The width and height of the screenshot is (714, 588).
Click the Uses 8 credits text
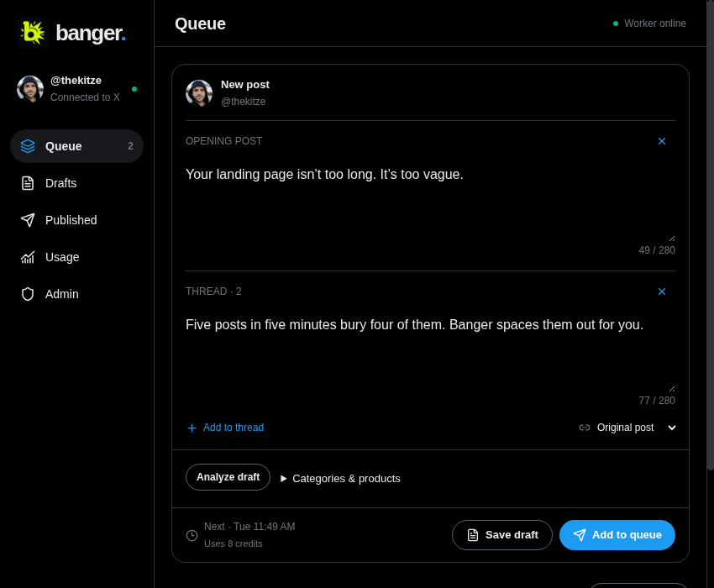(x=234, y=543)
